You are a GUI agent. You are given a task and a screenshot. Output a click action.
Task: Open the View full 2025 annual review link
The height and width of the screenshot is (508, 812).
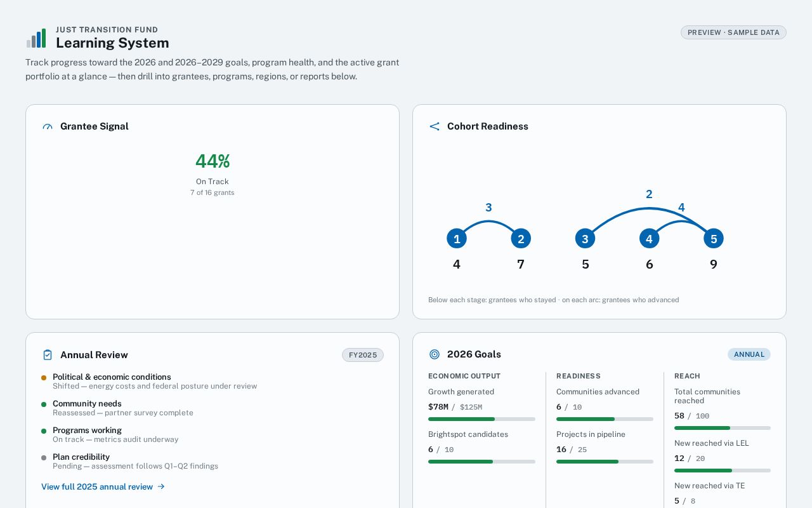[x=103, y=486]
